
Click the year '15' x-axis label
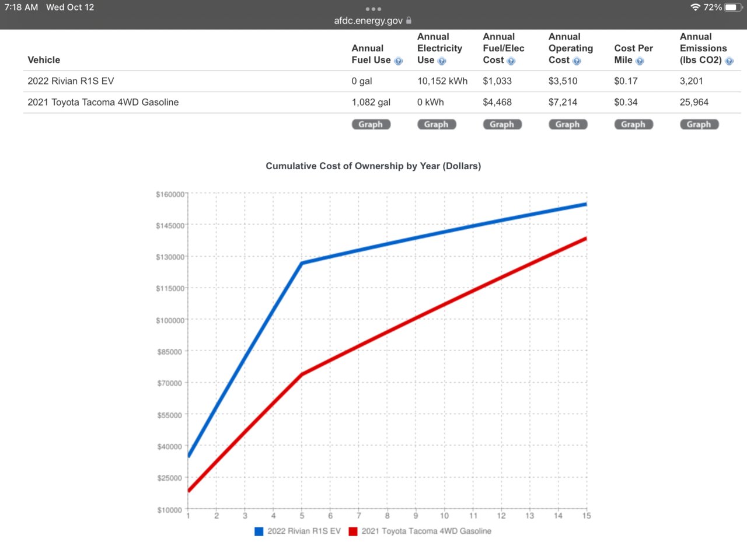587,516
